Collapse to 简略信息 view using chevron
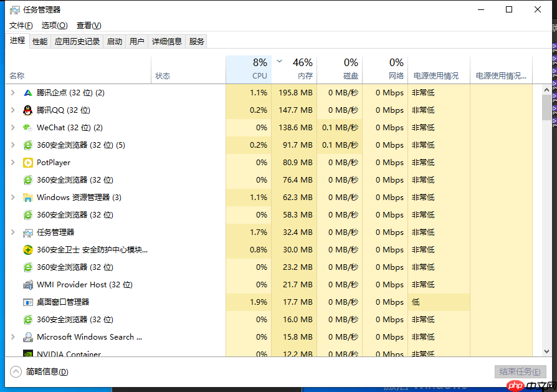557x392 pixels. (16, 371)
